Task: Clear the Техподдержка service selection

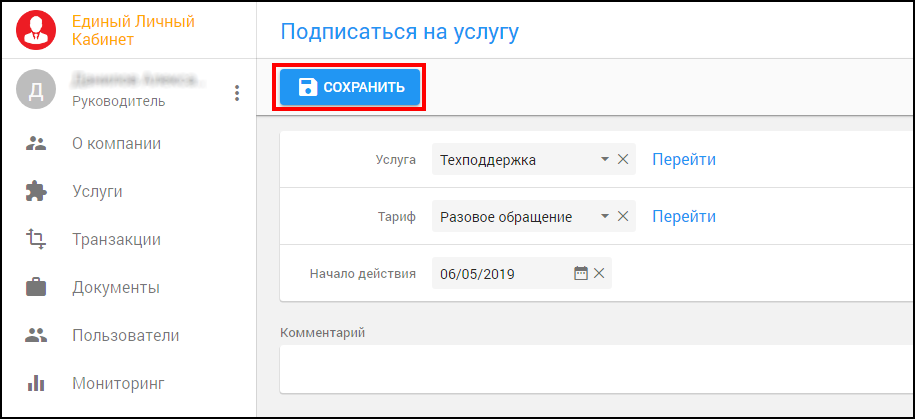Action: [622, 159]
